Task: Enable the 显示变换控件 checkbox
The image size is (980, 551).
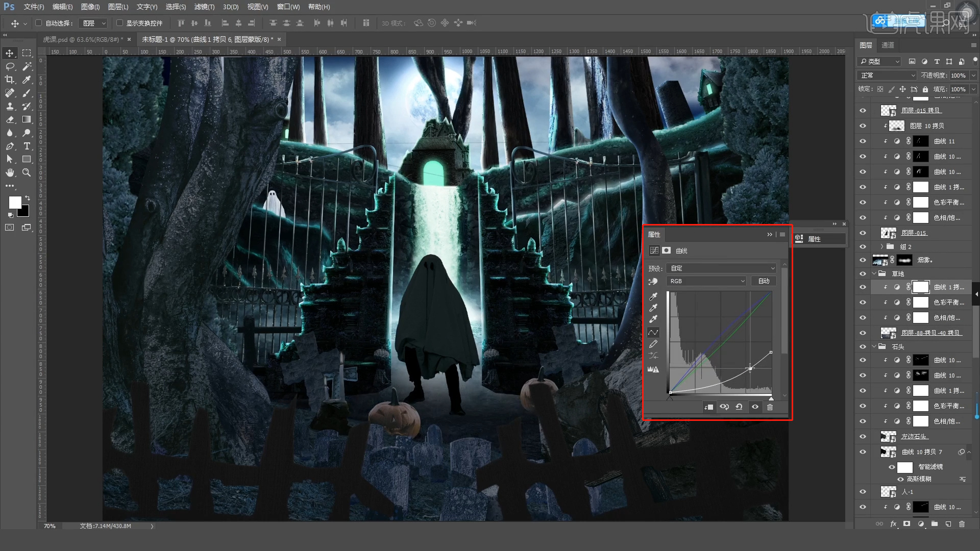Action: (x=119, y=23)
